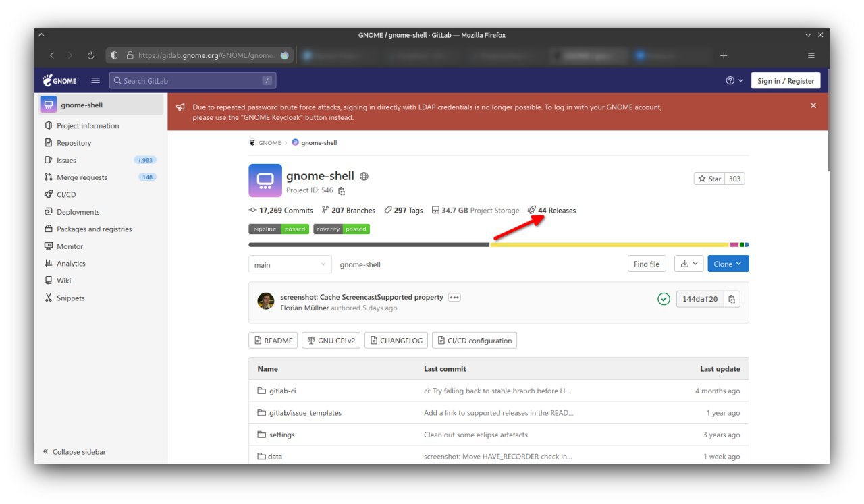Open the README file button
Image resolution: width=864 pixels, height=504 pixels.
[x=273, y=341]
